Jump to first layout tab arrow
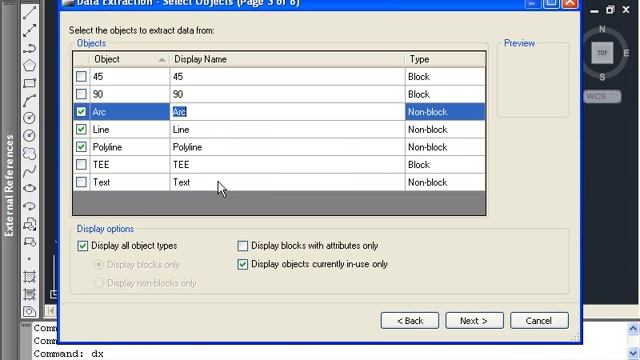This screenshot has width=640, height=360. 50,311
